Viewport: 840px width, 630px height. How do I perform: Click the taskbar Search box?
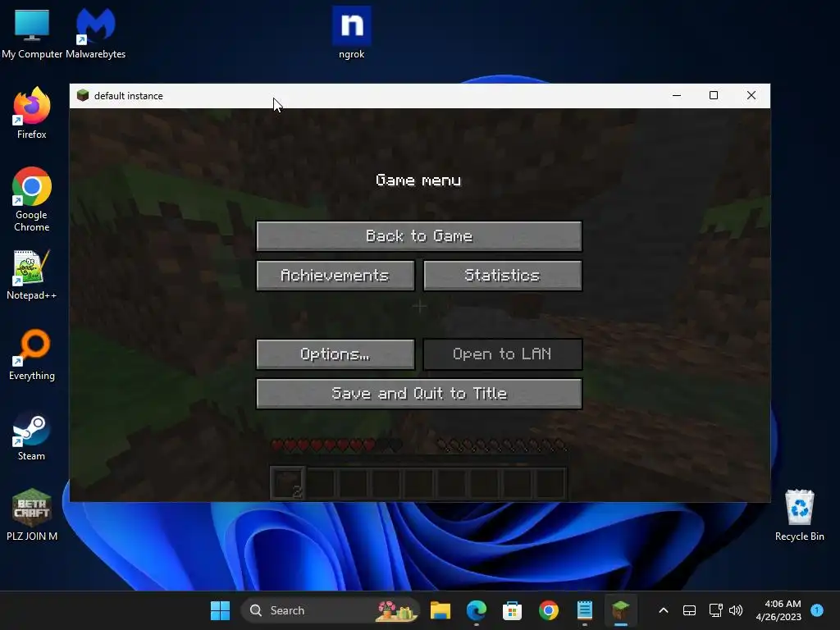pos(330,610)
